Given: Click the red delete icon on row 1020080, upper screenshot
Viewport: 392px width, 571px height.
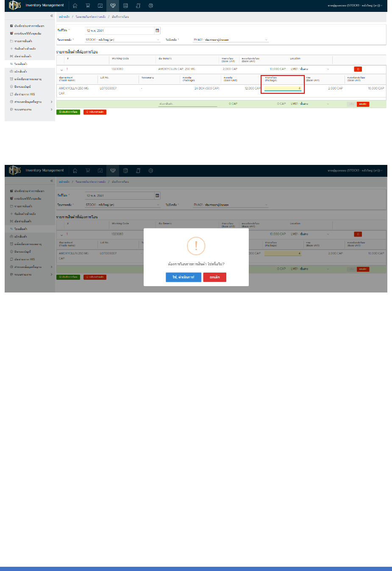Looking at the screenshot, I should (x=358, y=69).
